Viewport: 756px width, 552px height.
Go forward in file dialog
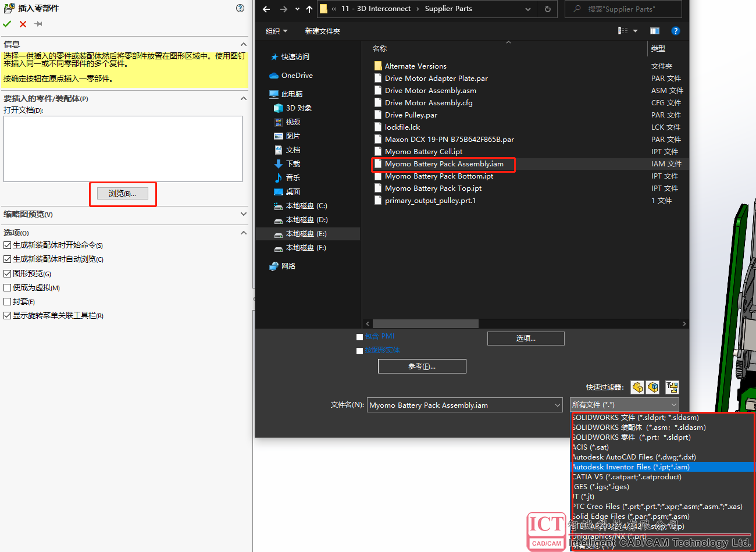pyautogui.click(x=284, y=9)
